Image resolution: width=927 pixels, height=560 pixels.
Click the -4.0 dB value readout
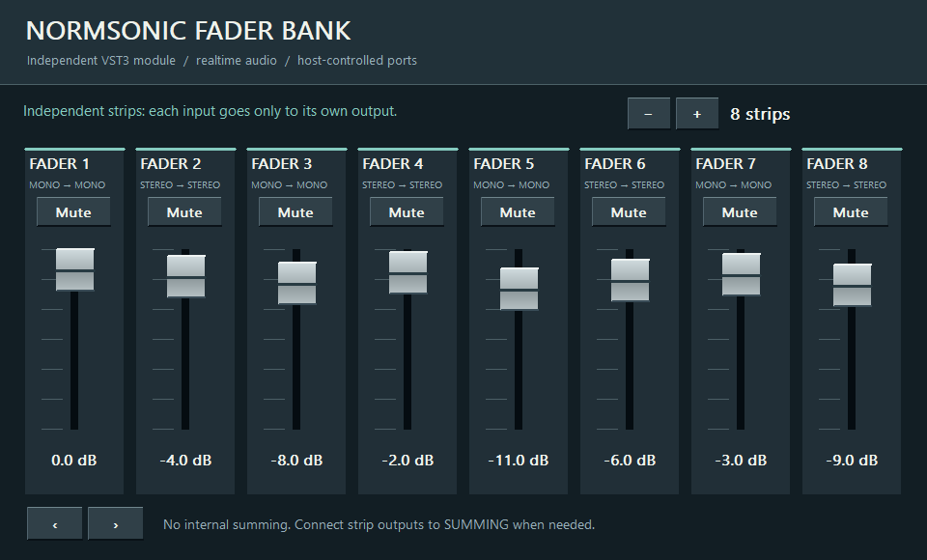pyautogui.click(x=185, y=460)
